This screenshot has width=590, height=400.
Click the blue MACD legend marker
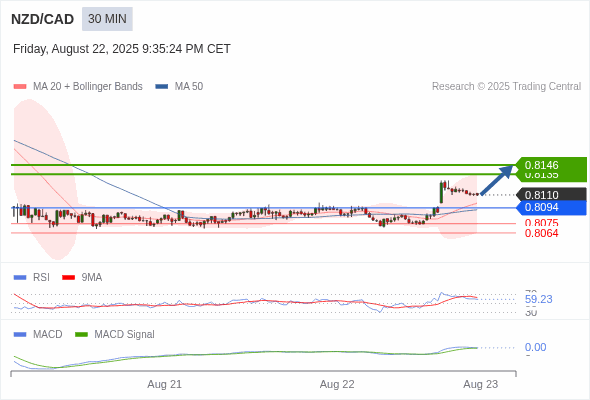point(20,335)
